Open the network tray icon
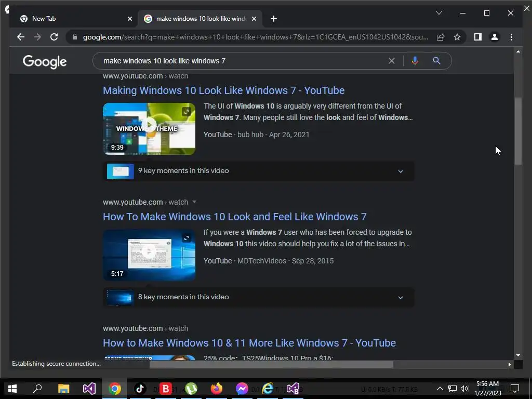Image resolution: width=532 pixels, height=399 pixels. [453, 389]
